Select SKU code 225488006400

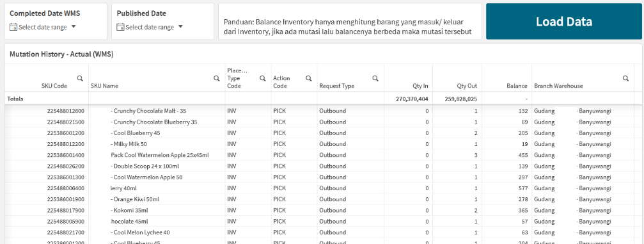pyautogui.click(x=66, y=188)
